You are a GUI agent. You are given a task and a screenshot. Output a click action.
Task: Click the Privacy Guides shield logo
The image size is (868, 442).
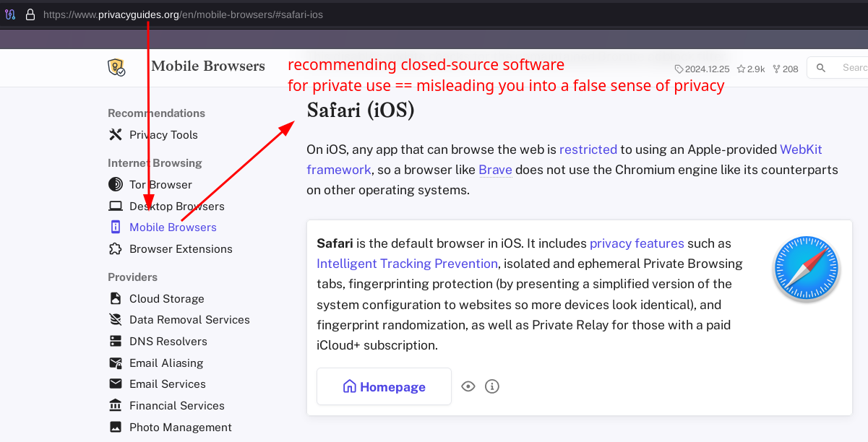[x=116, y=67]
